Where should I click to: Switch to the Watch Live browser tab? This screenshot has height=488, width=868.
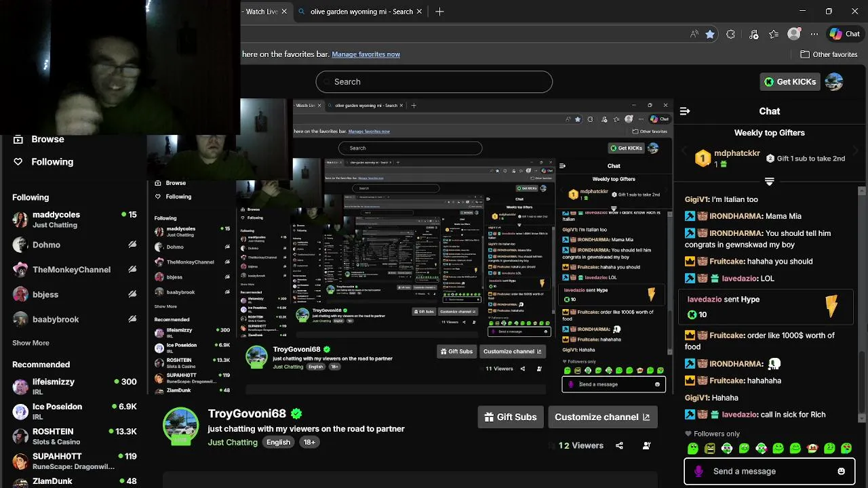[x=261, y=12]
